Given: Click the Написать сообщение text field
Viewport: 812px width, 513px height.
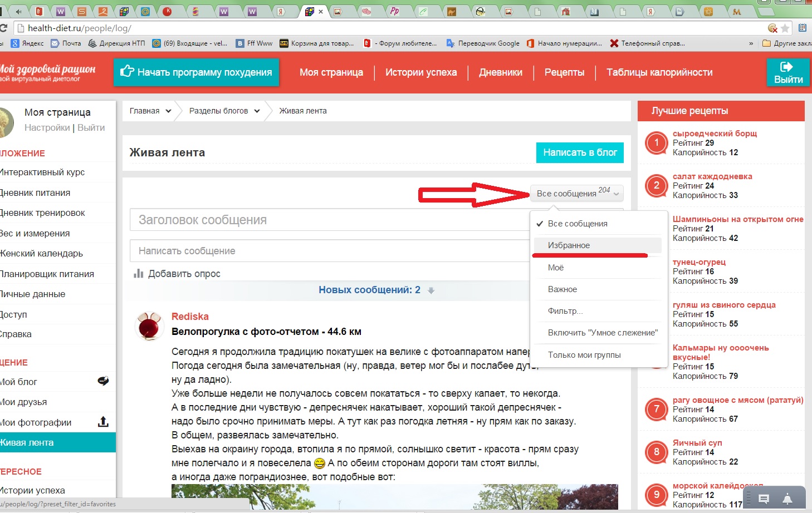Looking at the screenshot, I should [x=329, y=251].
